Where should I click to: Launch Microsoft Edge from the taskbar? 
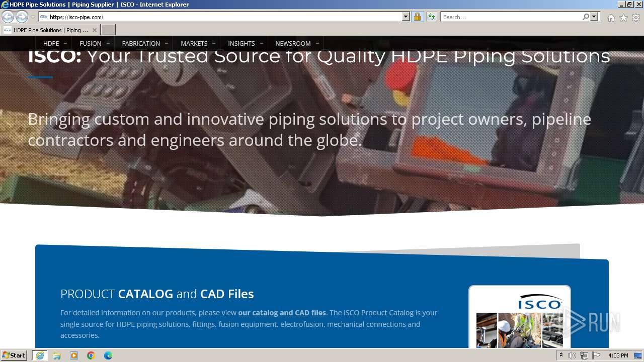(x=108, y=355)
